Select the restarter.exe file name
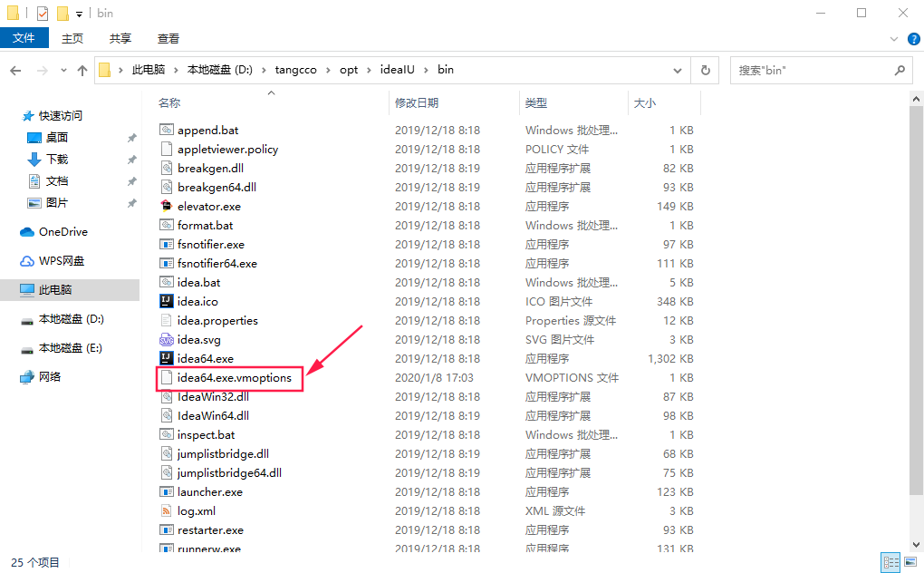This screenshot has width=924, height=573. [x=210, y=529]
